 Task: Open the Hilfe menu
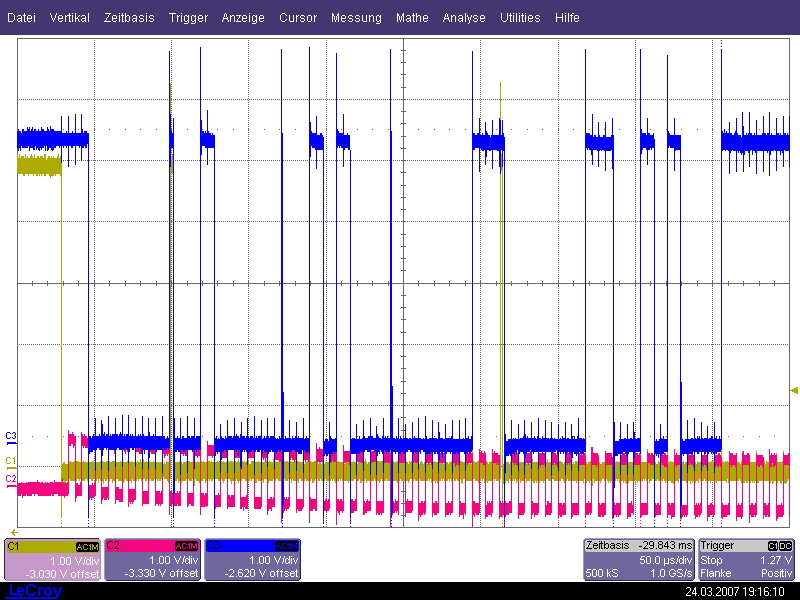click(567, 18)
